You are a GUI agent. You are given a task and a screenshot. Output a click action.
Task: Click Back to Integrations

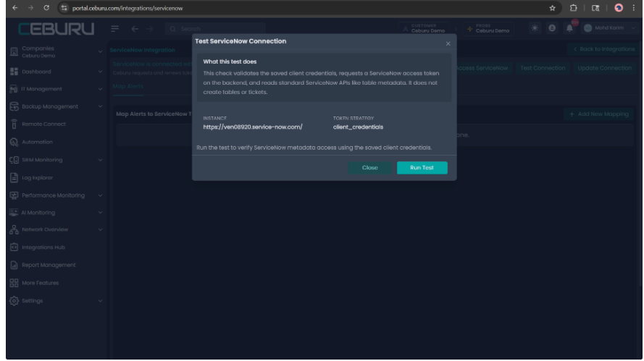point(604,48)
